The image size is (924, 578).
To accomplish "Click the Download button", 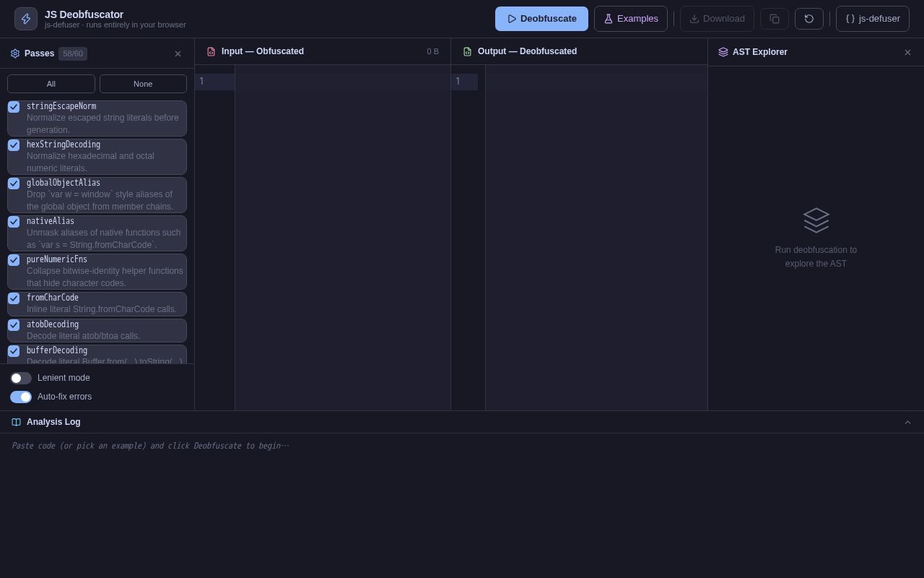I will point(717,19).
